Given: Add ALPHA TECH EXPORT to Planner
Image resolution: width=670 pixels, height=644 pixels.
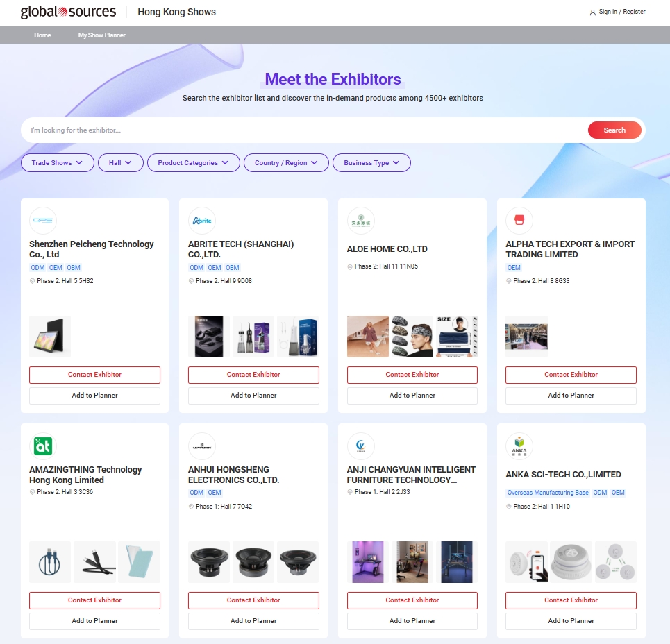Looking at the screenshot, I should pos(571,396).
